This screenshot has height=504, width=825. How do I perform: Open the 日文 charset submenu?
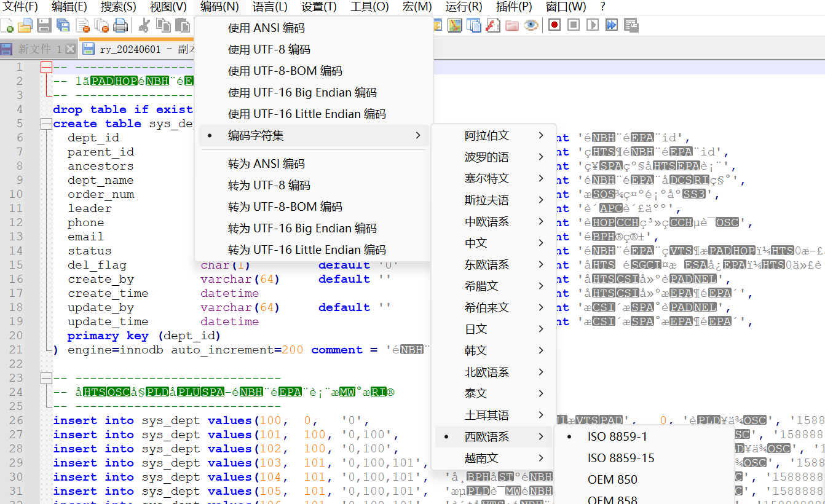[494, 329]
